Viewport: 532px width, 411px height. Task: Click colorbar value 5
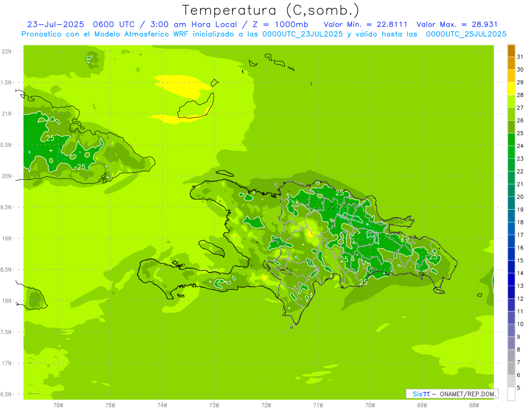518,388
